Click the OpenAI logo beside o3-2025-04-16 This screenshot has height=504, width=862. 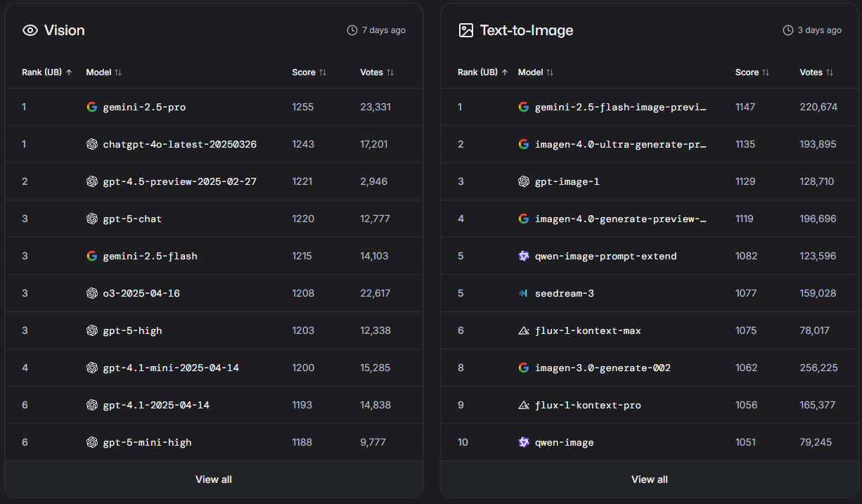91,293
